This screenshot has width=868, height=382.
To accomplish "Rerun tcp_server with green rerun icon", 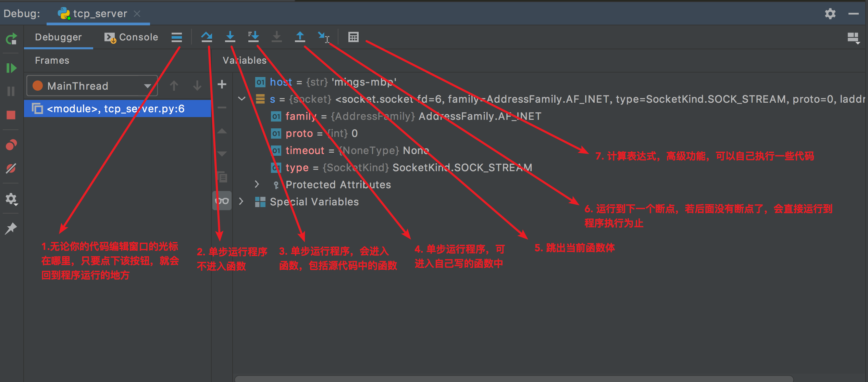I will [11, 39].
